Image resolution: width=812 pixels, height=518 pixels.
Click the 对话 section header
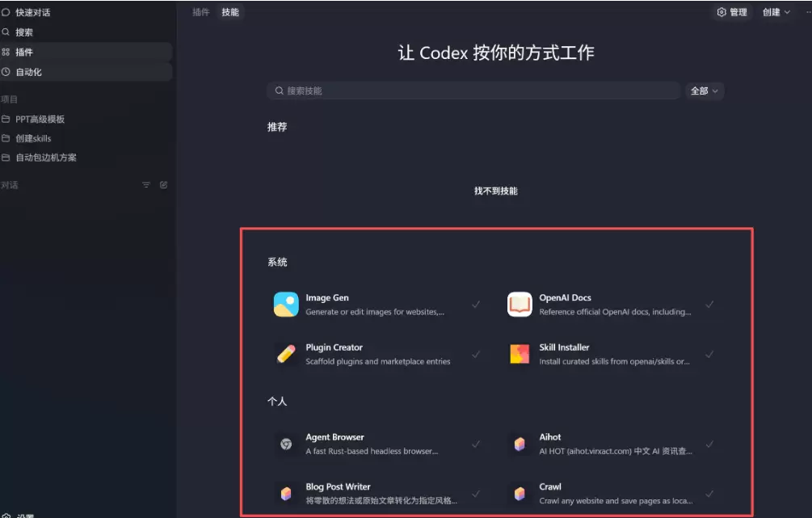coord(9,185)
